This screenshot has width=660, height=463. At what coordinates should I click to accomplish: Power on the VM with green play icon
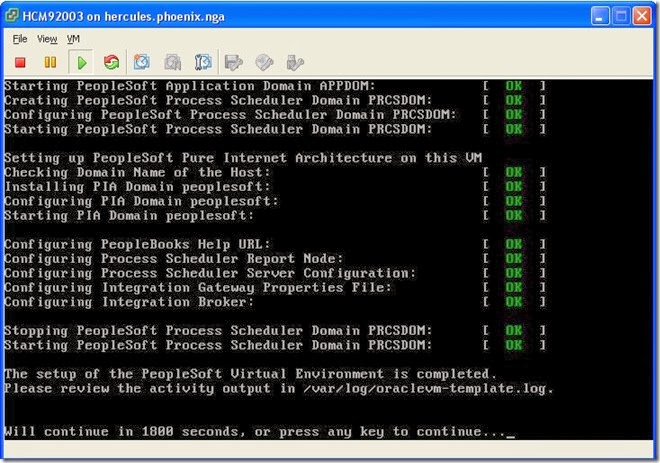[x=82, y=63]
